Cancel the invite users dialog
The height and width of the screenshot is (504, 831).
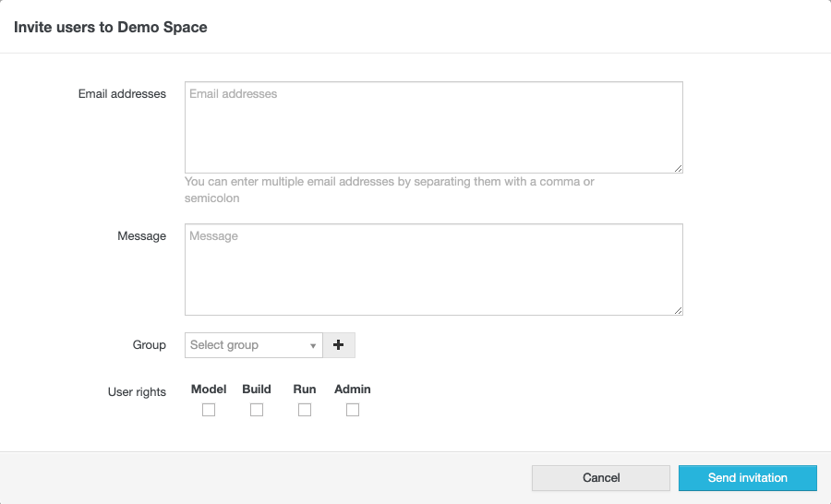pos(601,478)
